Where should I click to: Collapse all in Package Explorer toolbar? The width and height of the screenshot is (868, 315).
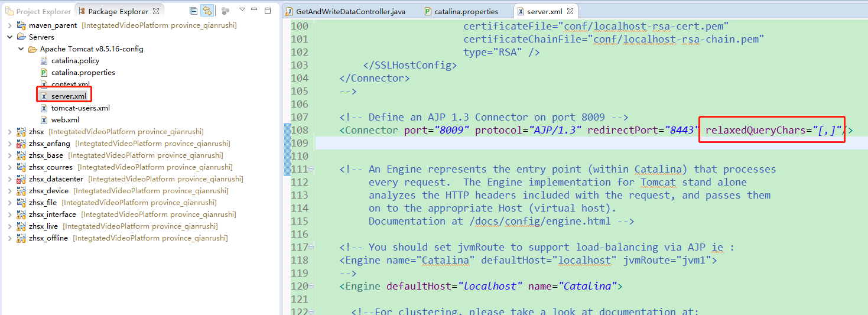coord(194,11)
